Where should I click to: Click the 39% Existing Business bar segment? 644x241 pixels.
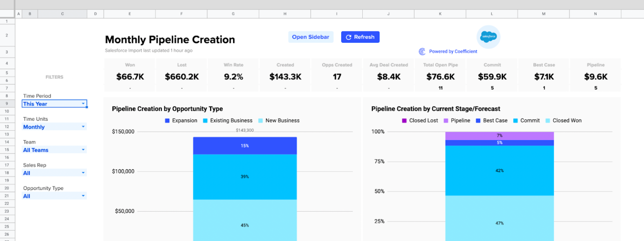(245, 177)
